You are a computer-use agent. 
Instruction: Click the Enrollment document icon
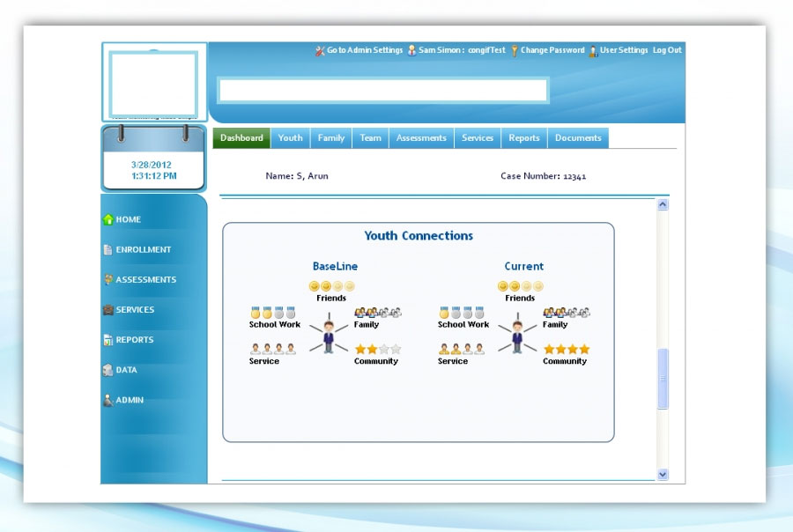(107, 249)
